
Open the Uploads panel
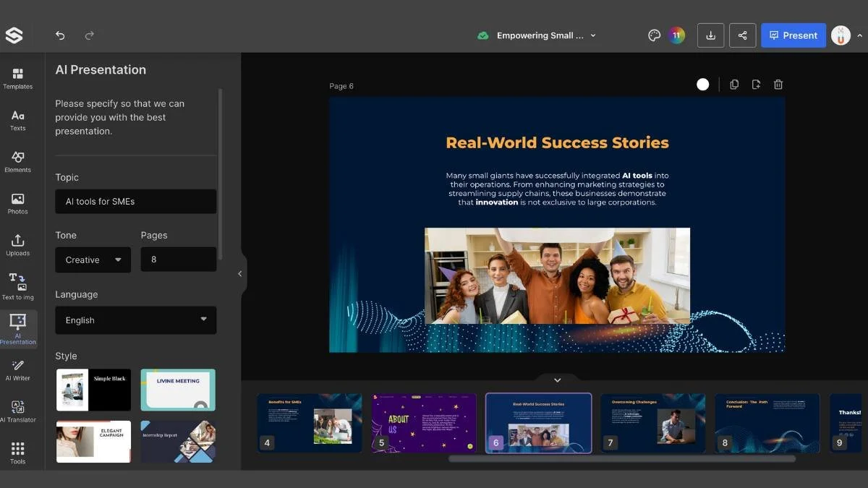pyautogui.click(x=18, y=244)
